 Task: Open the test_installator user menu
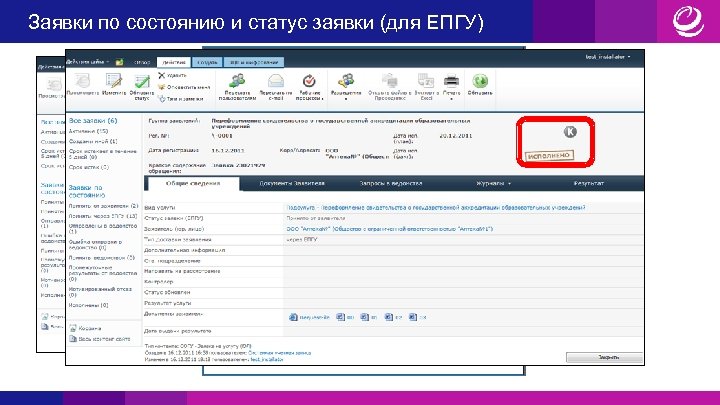click(608, 57)
